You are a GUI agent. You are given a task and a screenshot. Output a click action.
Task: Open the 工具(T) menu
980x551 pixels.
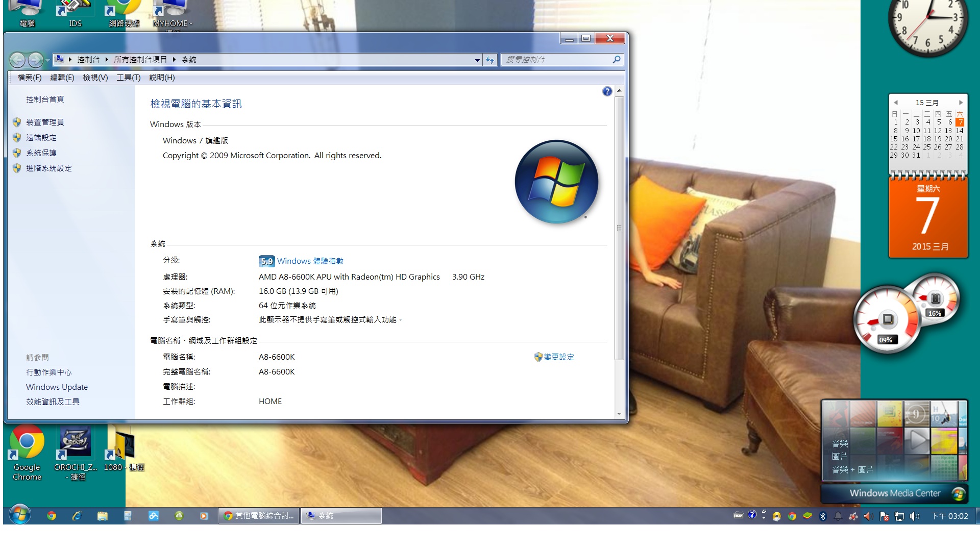point(129,78)
